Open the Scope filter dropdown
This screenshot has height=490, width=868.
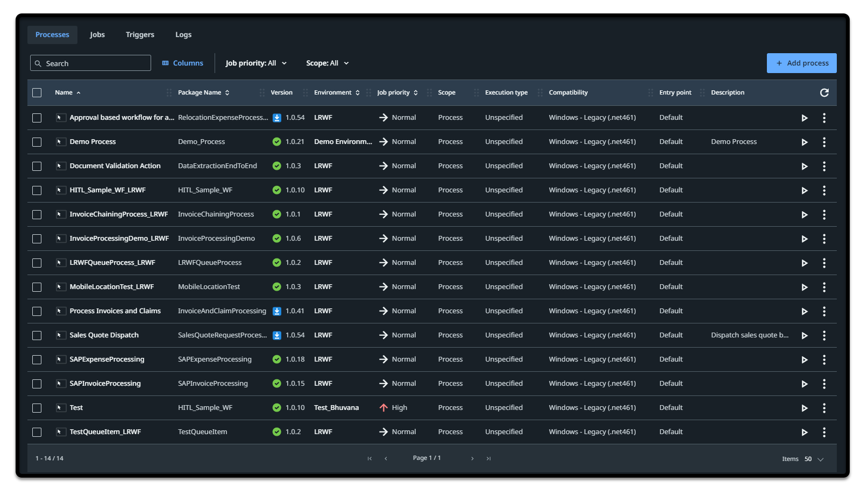(x=328, y=63)
